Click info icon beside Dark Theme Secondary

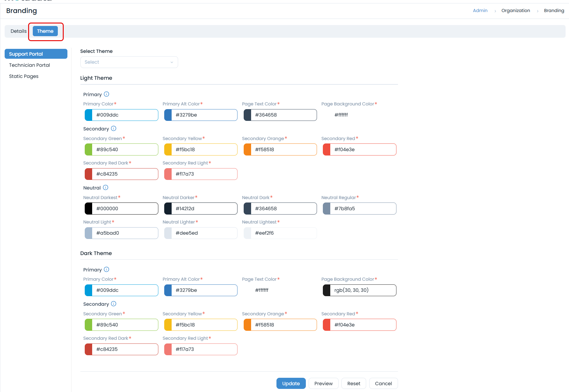coord(113,304)
